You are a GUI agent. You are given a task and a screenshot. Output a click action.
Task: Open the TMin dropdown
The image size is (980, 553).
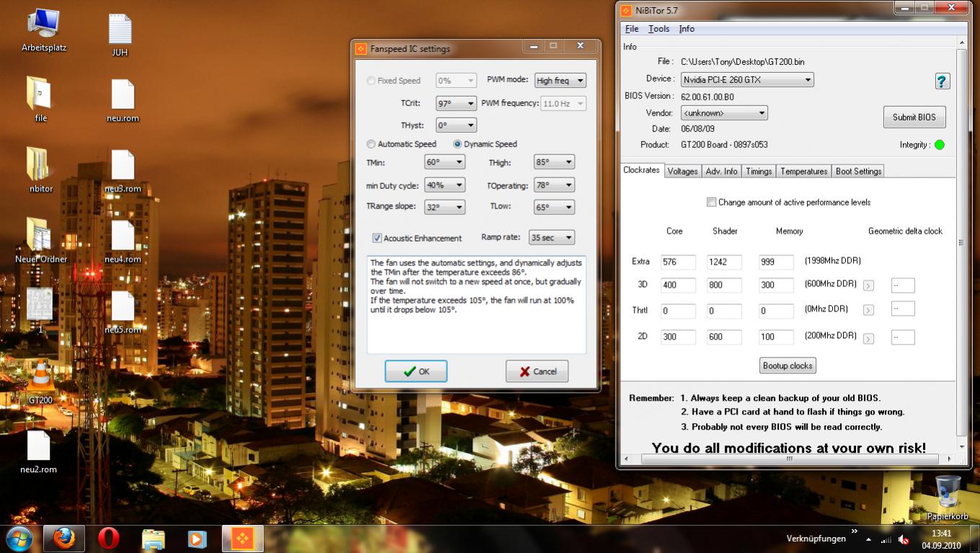point(444,162)
